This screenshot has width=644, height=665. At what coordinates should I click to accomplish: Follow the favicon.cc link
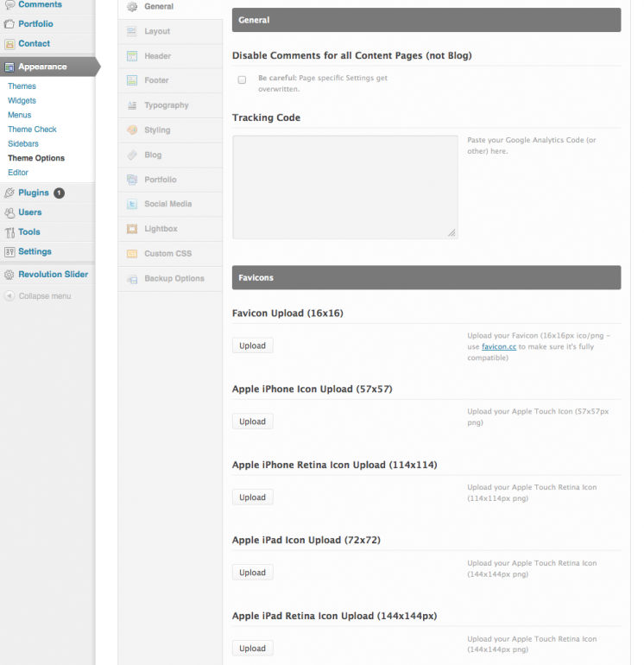[499, 347]
